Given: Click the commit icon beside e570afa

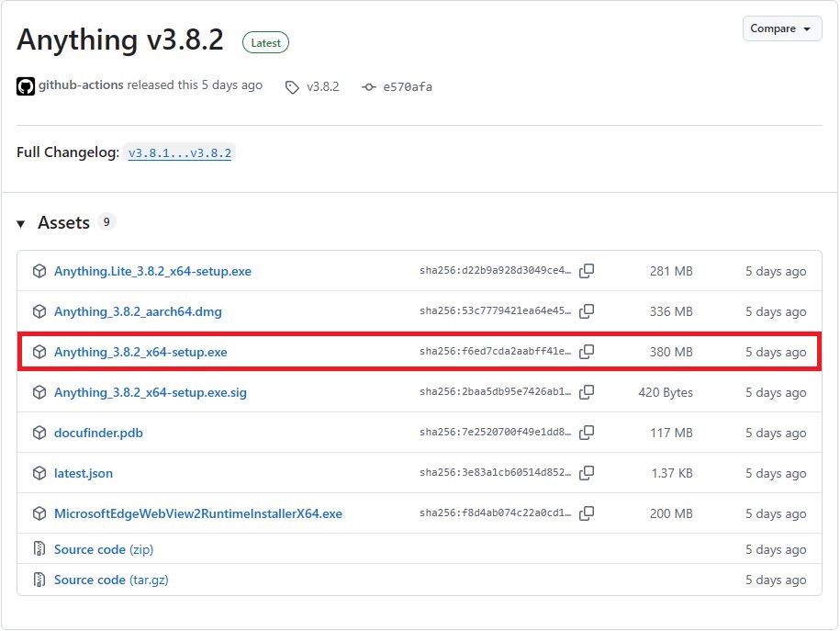Looking at the screenshot, I should [368, 87].
